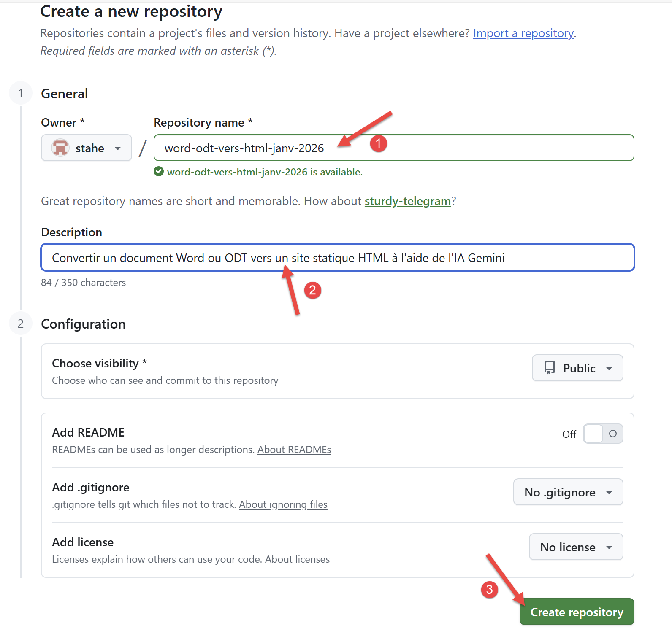Click the Off label beside README switch
Image resolution: width=672 pixels, height=639 pixels.
[569, 434]
